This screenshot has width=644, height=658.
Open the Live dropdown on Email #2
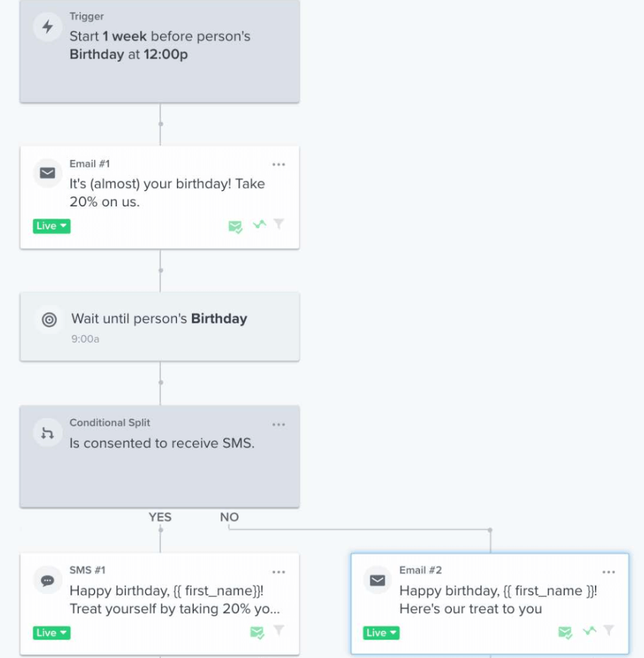click(x=381, y=633)
